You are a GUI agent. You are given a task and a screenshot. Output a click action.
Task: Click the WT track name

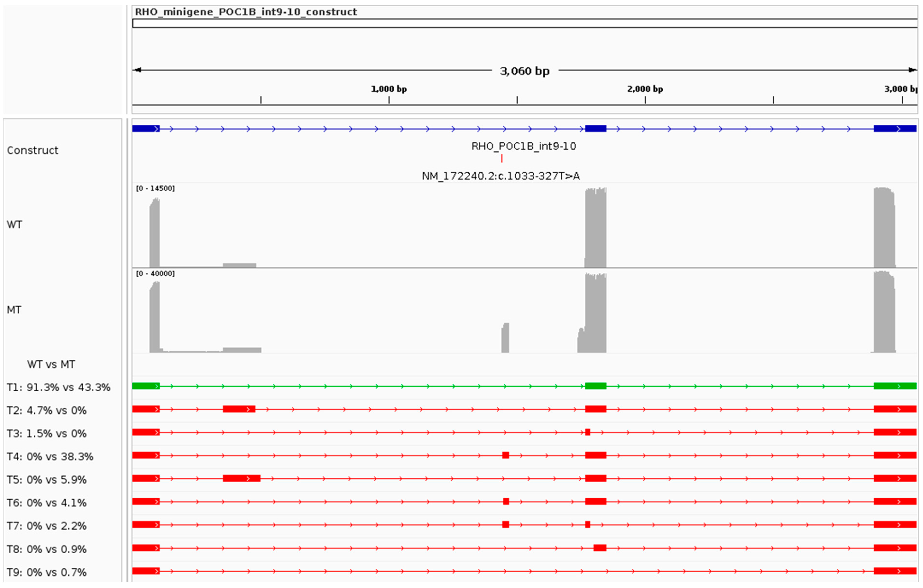coord(14,224)
